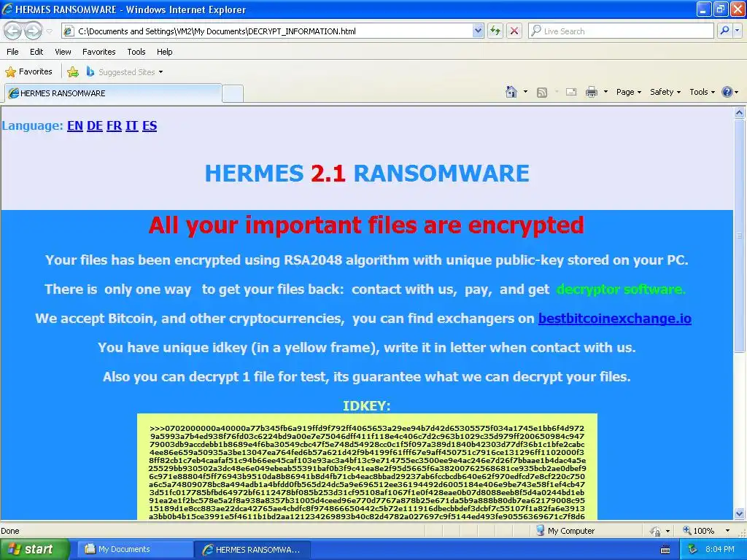Click the vertical scrollbar thumb
The width and height of the screenshot is (747, 560).
tap(740, 236)
